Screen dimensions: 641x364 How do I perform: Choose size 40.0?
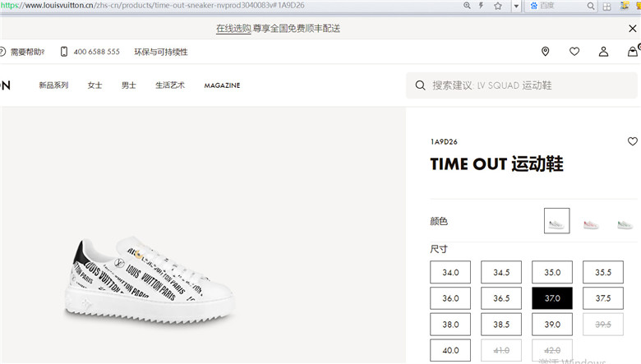click(x=450, y=350)
